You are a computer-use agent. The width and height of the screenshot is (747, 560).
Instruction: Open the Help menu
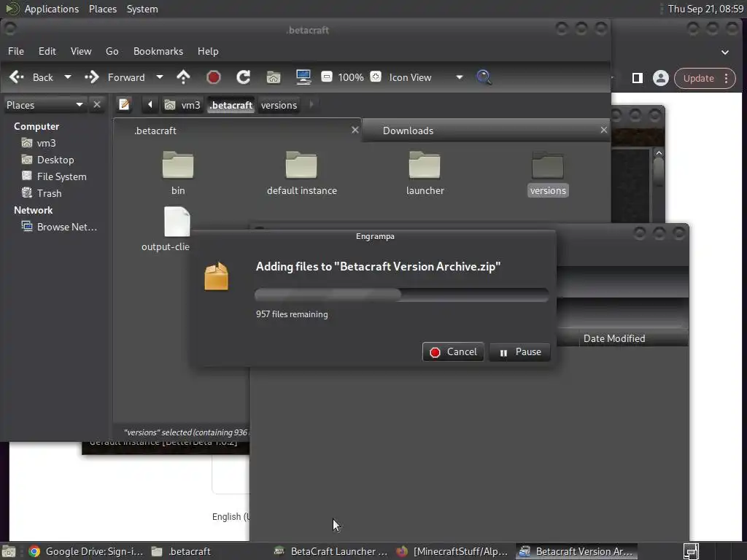pos(208,51)
